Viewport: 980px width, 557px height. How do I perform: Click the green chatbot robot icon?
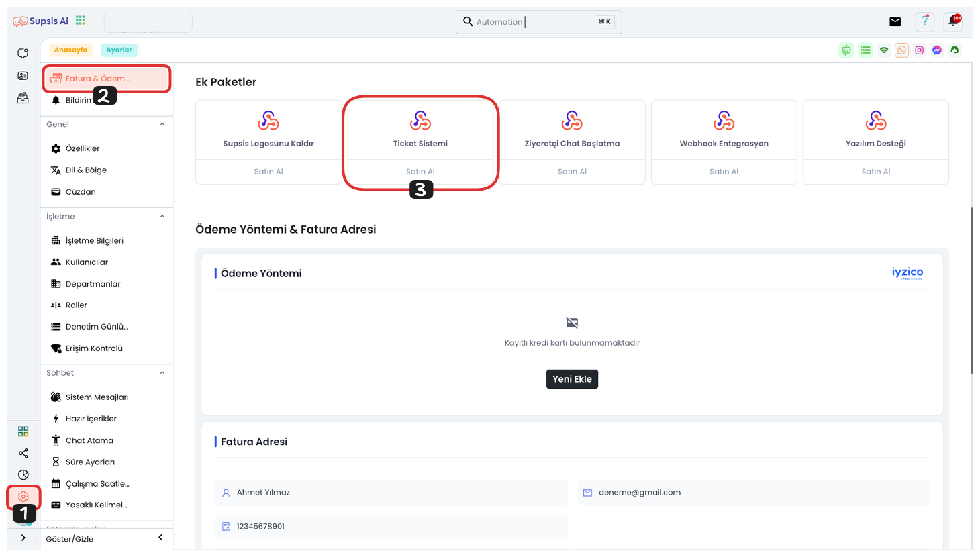pyautogui.click(x=846, y=50)
